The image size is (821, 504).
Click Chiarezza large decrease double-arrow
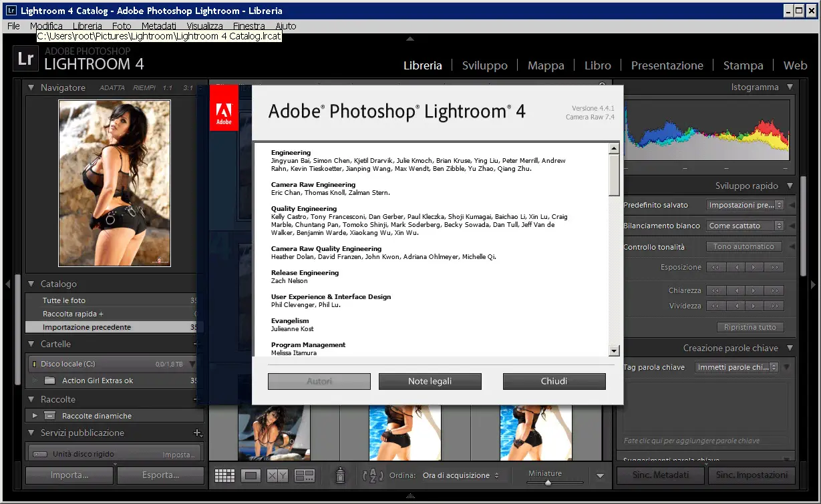click(716, 290)
